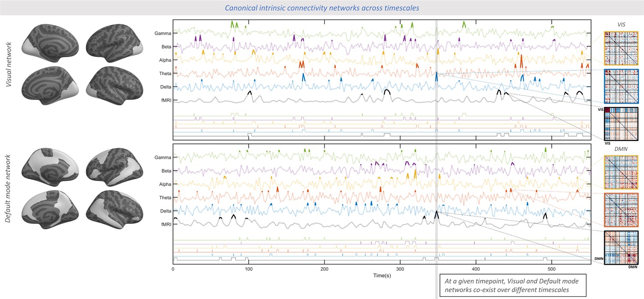Click the "DMN" heading above the lower matrices
This screenshot has height=299, width=644.
[621, 148]
